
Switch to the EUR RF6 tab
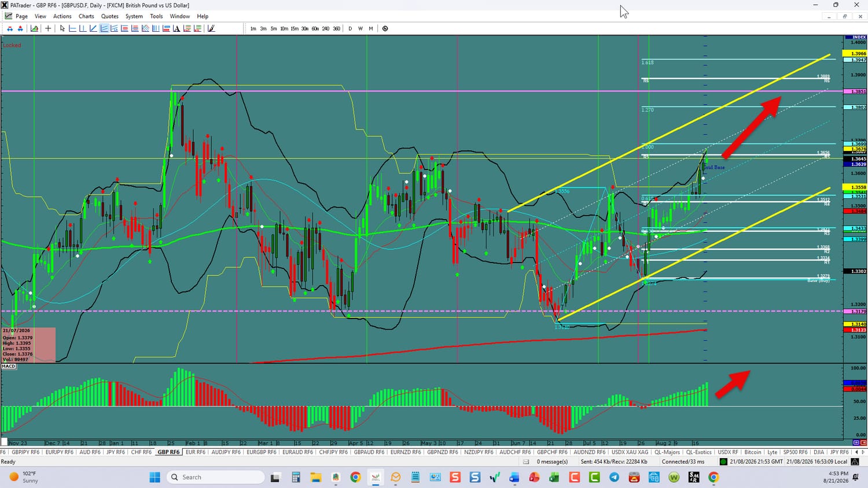coord(196,452)
